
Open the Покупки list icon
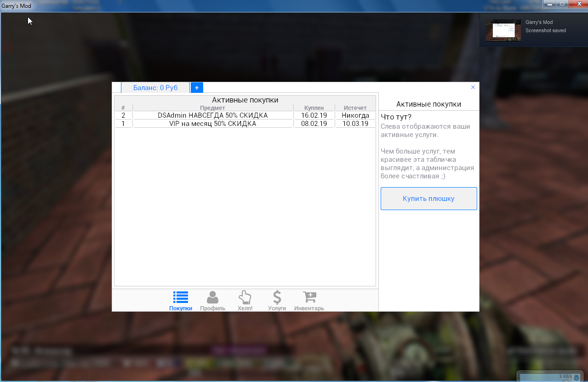pyautogui.click(x=181, y=297)
